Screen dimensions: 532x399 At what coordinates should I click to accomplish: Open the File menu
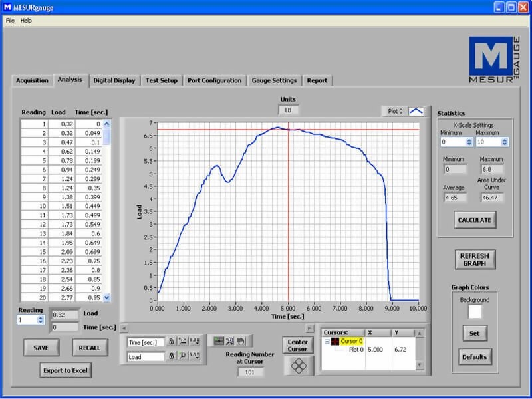10,21
